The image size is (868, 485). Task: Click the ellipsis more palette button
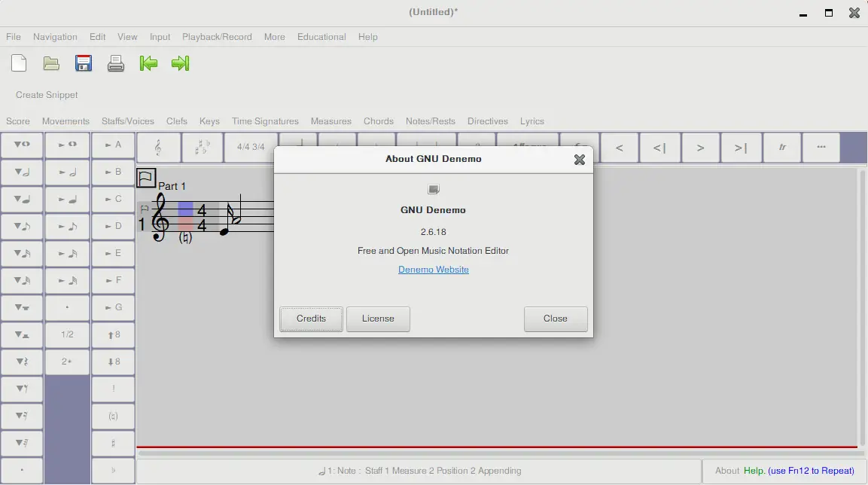pyautogui.click(x=821, y=148)
